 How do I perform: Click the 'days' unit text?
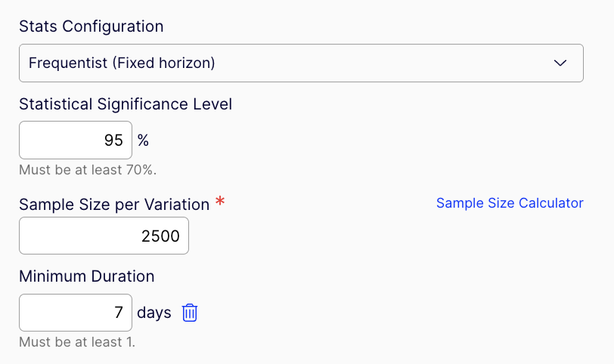coord(154,313)
